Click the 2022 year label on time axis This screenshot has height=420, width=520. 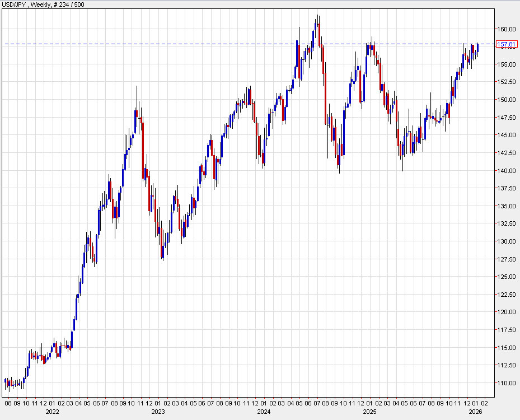click(x=51, y=411)
